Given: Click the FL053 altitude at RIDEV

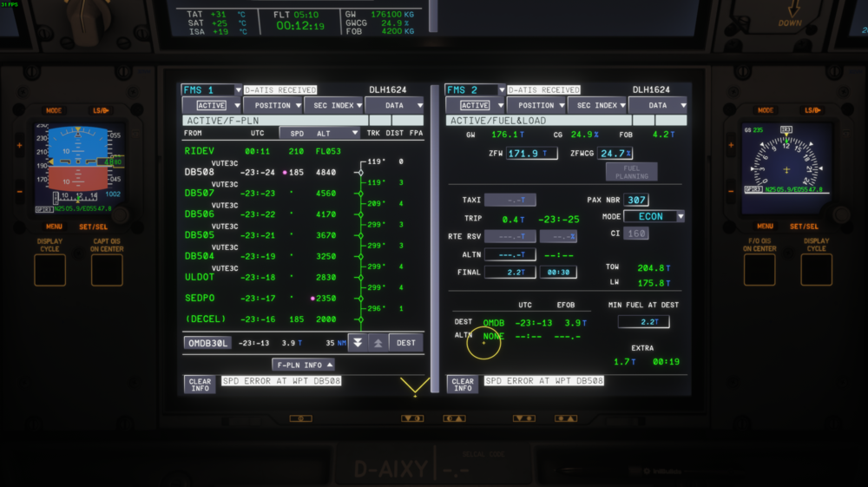Looking at the screenshot, I should (x=328, y=151).
